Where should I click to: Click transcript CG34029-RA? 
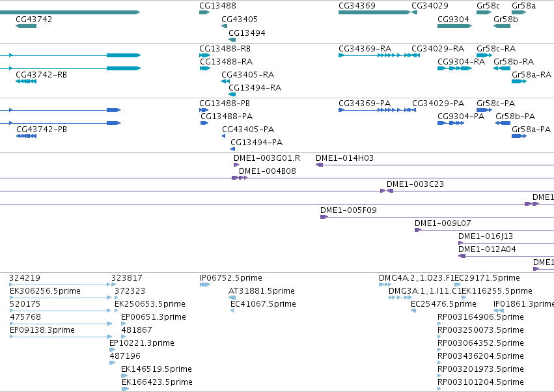[437, 49]
